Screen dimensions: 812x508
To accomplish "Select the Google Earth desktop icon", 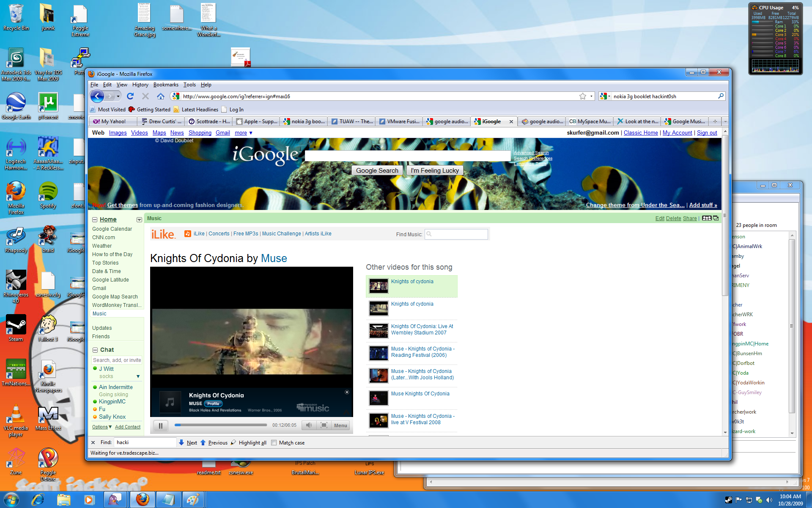I will click(x=16, y=106).
